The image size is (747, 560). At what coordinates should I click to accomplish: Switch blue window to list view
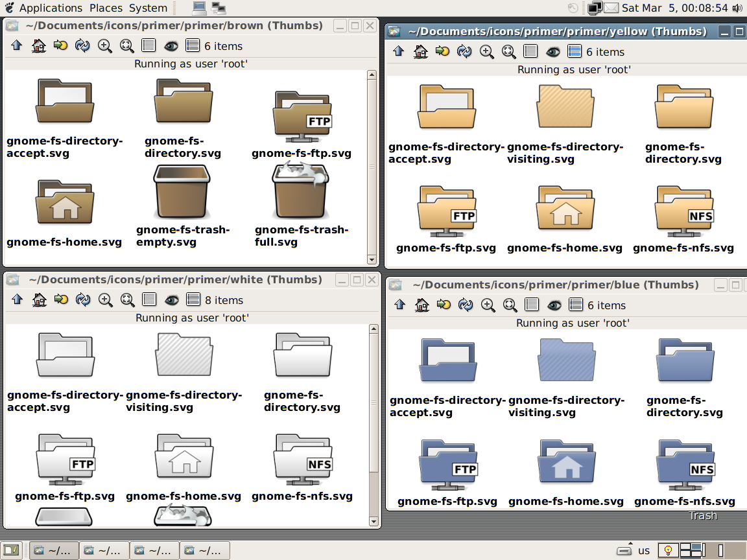click(532, 305)
